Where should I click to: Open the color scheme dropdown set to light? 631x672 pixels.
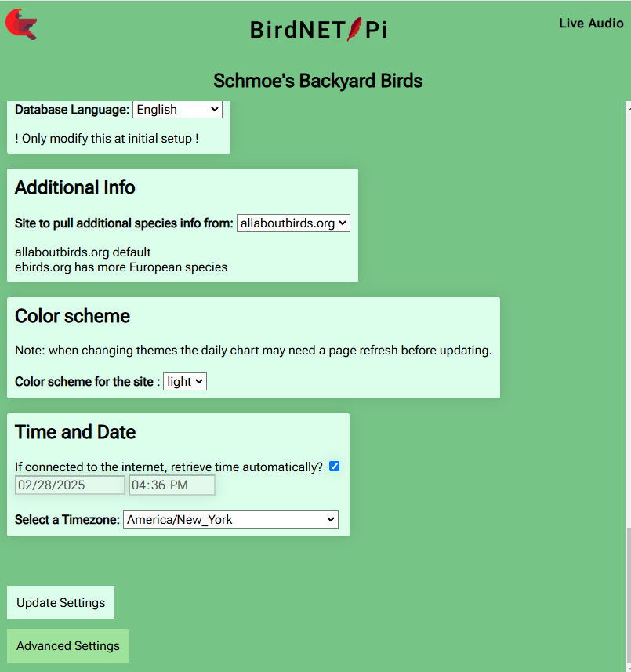[185, 381]
